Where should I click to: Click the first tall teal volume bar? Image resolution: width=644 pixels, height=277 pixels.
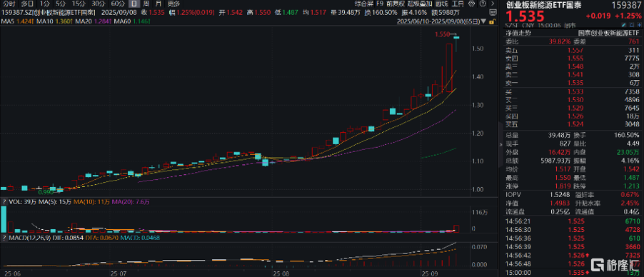click(x=4, y=219)
